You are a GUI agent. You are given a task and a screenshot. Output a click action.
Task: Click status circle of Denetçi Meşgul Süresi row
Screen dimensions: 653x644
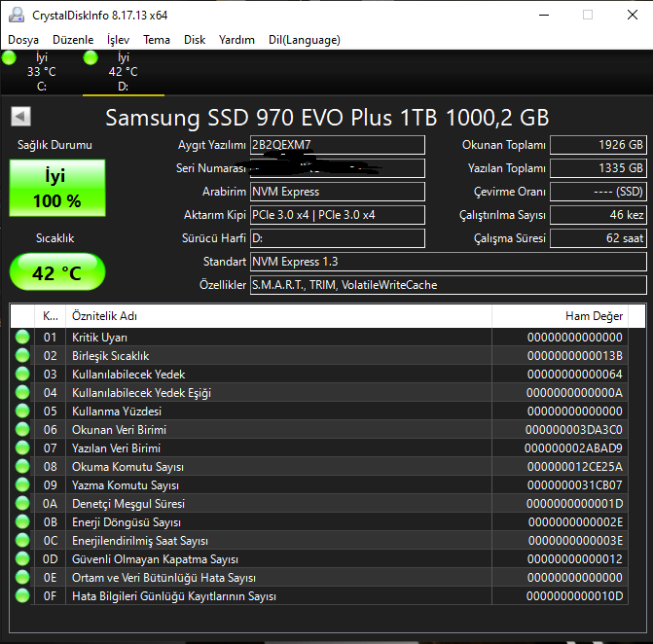[22, 503]
